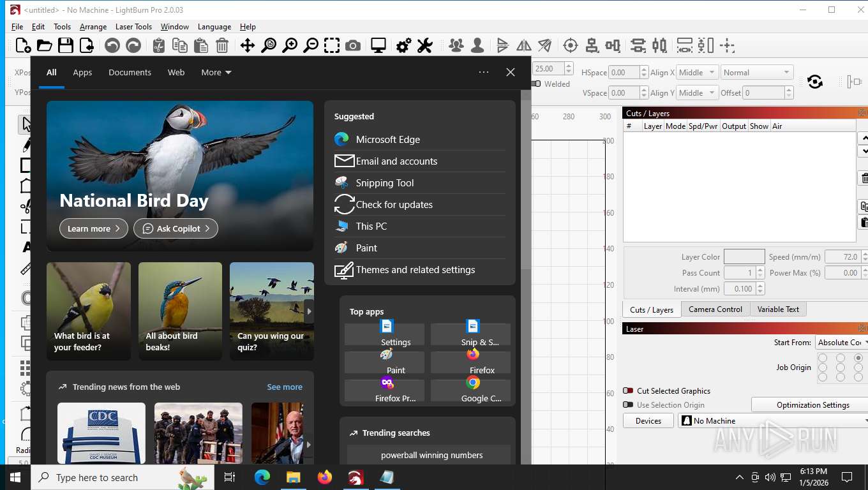Ungroup objects with the single person icon
The width and height of the screenshot is (868, 490).
click(x=477, y=45)
